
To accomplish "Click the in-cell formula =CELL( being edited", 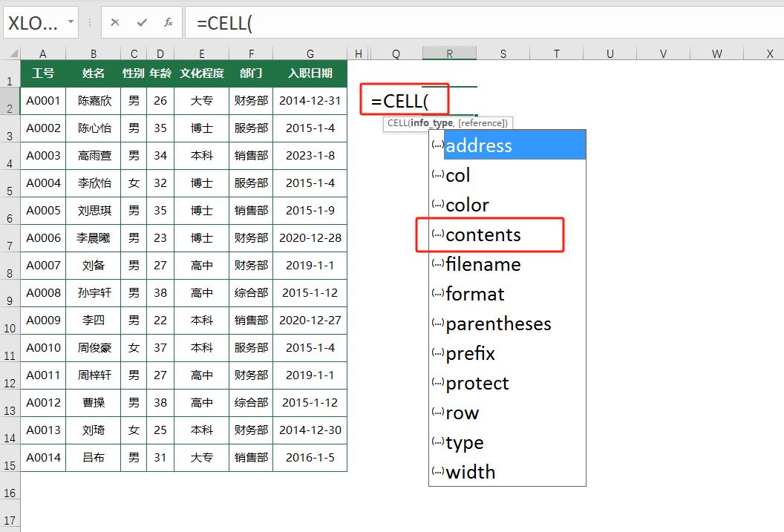I will click(400, 102).
